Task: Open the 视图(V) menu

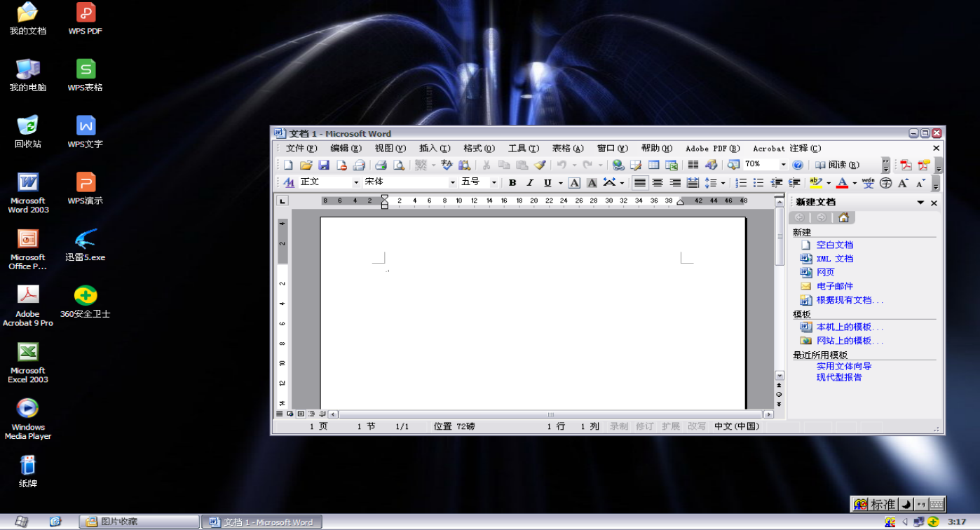Action: (x=390, y=149)
